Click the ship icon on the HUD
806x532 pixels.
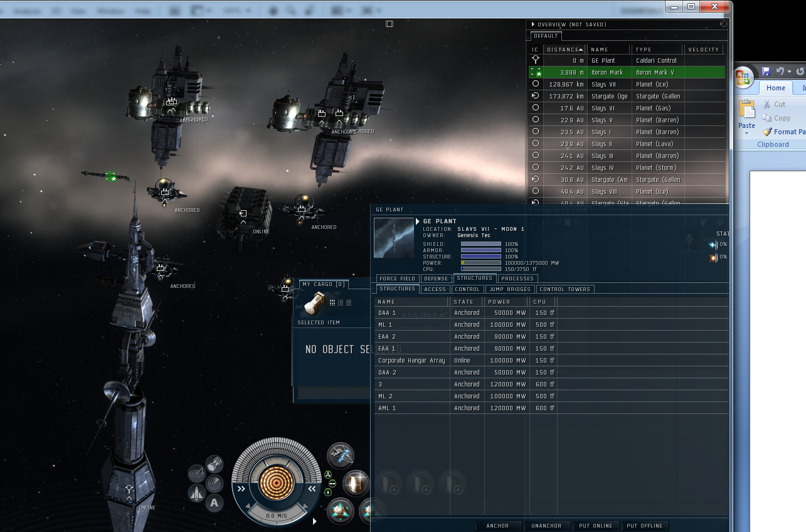196,493
